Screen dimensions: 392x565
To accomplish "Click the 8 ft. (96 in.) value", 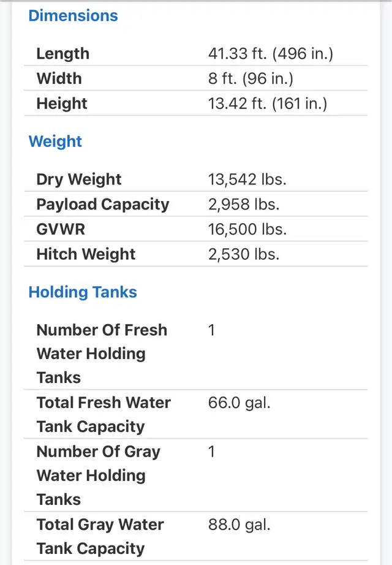I will click(x=251, y=78).
